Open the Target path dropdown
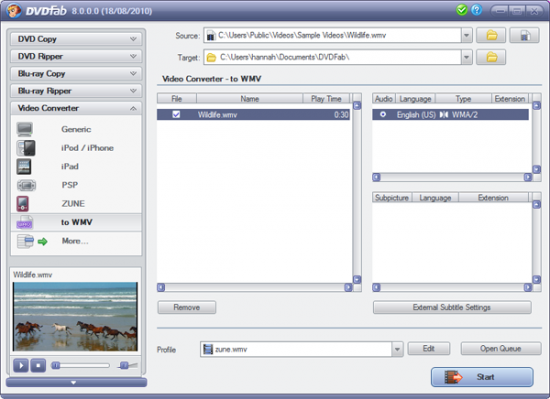This screenshot has height=399, width=550. click(467, 57)
